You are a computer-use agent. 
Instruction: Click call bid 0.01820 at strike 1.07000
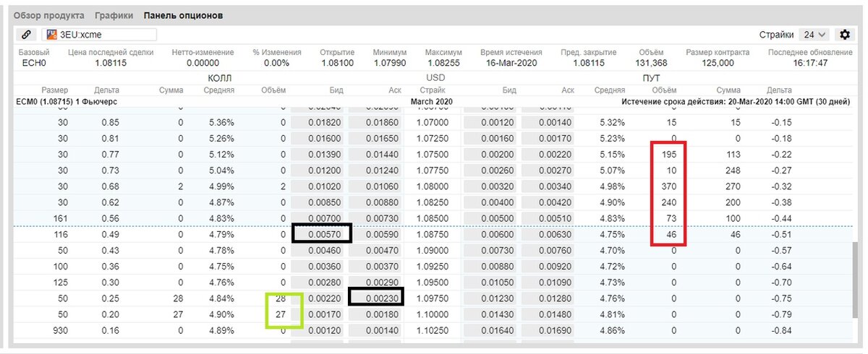318,122
